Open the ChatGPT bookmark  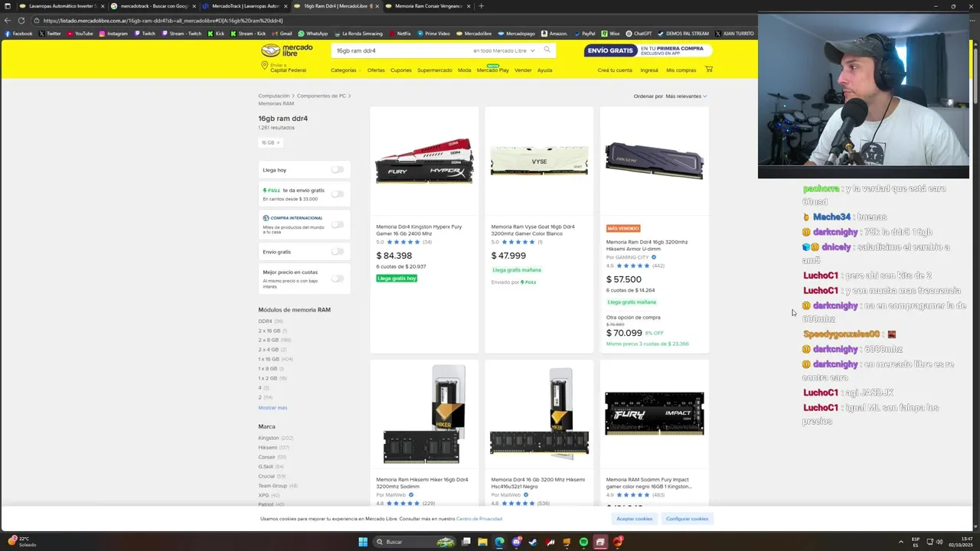(639, 34)
